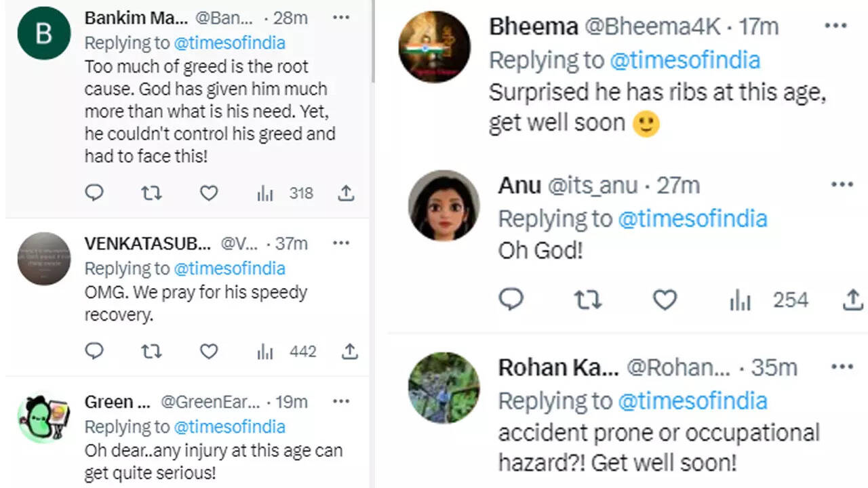
Task: Click Bankim Ma's green B avatar
Action: 44,33
